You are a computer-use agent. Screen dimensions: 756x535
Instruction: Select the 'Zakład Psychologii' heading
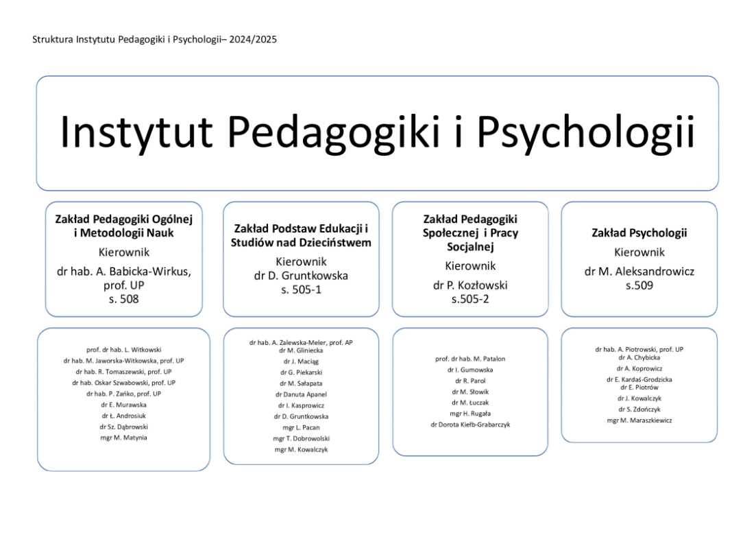coord(639,233)
